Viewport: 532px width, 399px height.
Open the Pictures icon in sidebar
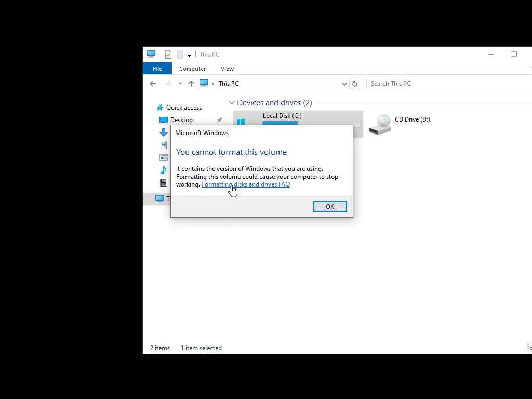[164, 157]
